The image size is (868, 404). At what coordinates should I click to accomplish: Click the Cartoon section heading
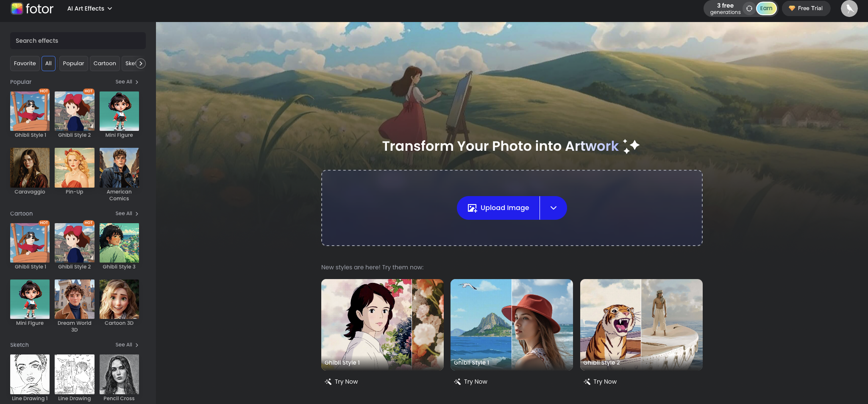pos(21,213)
